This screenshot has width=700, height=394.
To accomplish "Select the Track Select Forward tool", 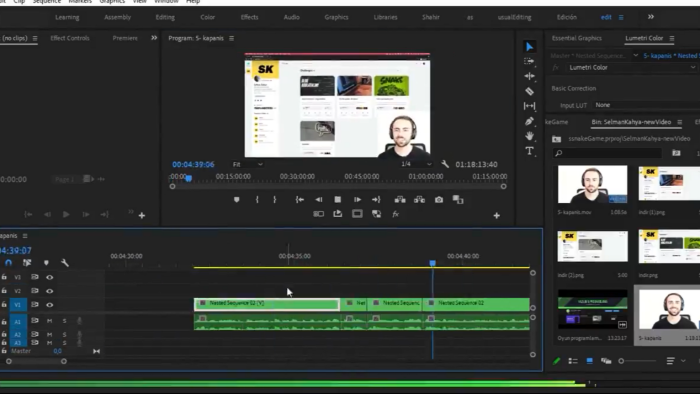I will coord(529,61).
